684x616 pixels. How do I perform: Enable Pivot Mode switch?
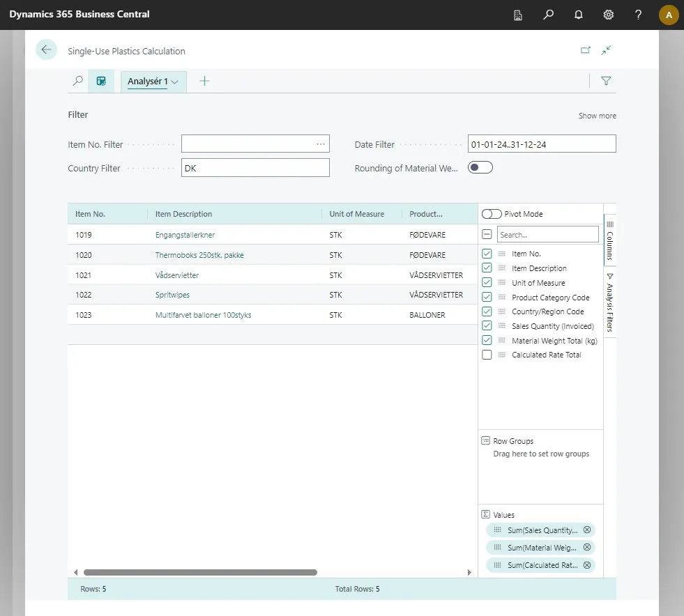tap(491, 214)
